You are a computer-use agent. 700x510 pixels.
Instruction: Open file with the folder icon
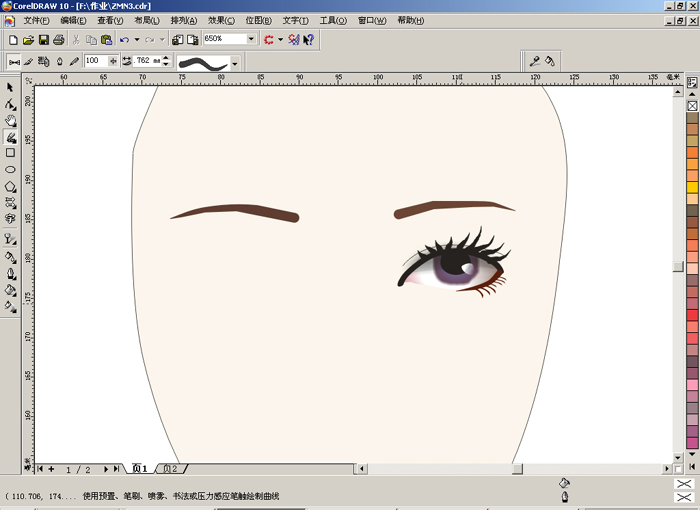[28, 40]
